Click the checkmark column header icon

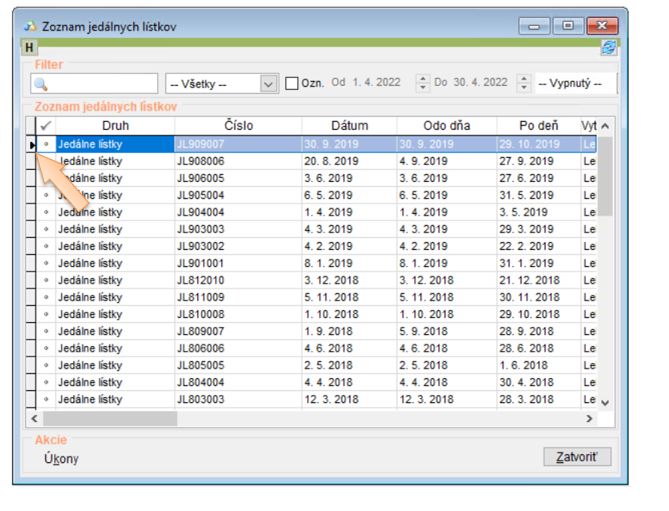pos(45,126)
